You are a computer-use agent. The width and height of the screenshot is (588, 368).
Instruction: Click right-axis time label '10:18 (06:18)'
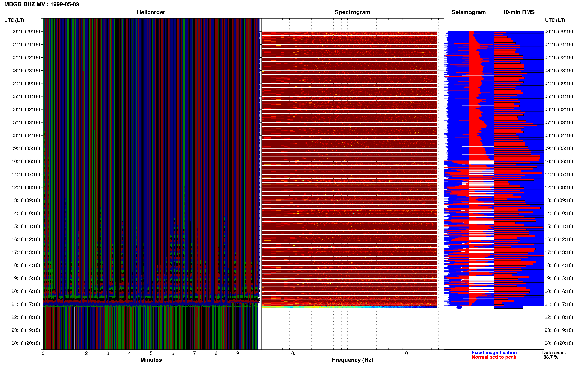[x=559, y=161]
